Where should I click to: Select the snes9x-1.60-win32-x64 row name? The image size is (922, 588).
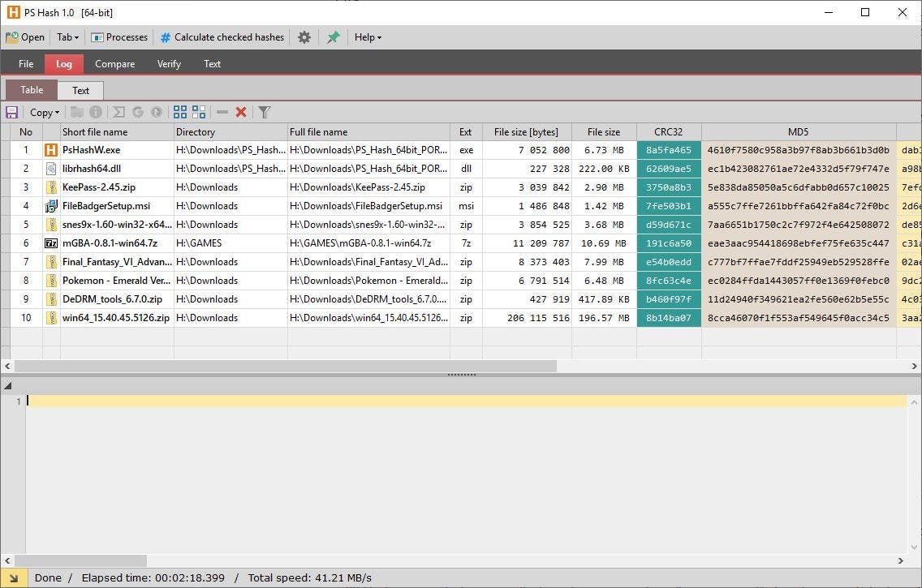[117, 225]
